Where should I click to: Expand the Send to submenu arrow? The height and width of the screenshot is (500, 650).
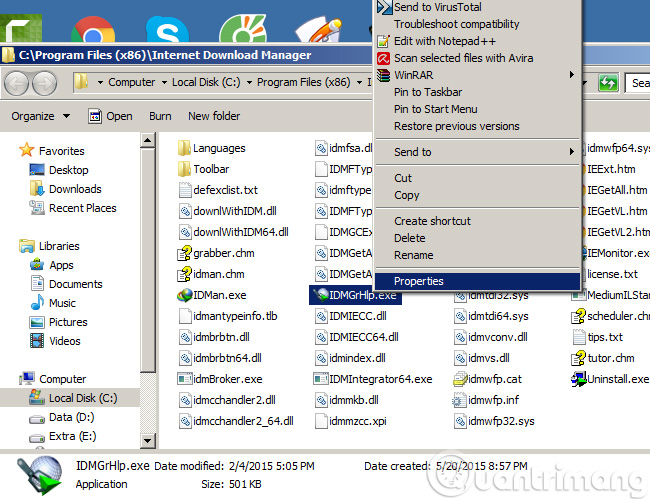coord(572,152)
